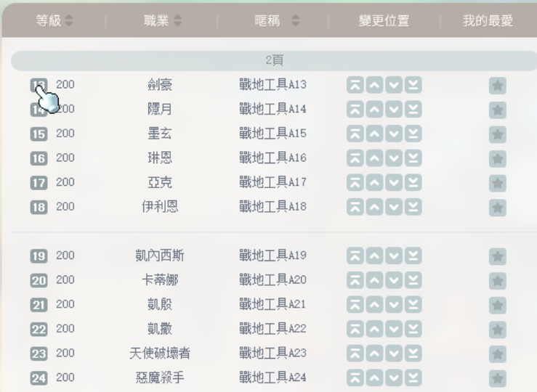Image resolution: width=537 pixels, height=392 pixels.
Task: Click the 2頁 page divider bar
Action: click(274, 61)
